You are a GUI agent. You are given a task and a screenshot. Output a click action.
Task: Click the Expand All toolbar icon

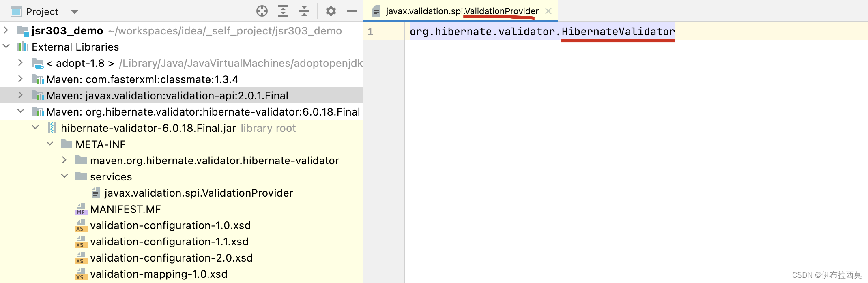(x=283, y=11)
